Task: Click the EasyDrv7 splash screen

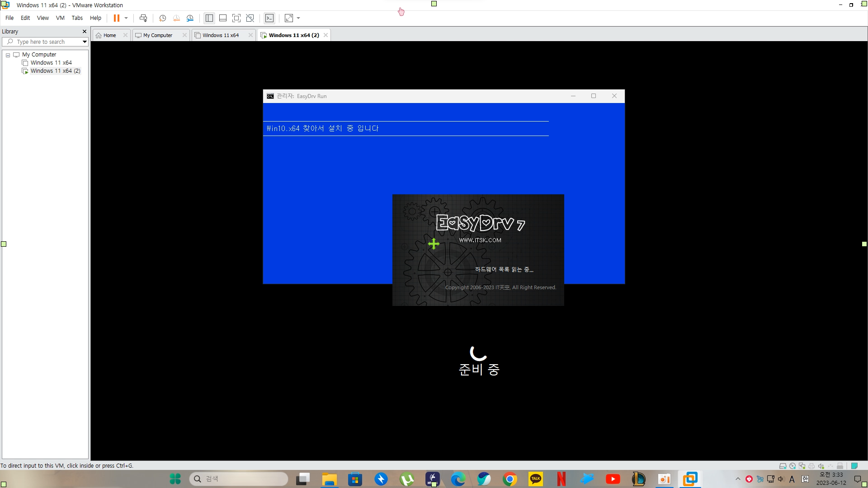Action: (478, 250)
